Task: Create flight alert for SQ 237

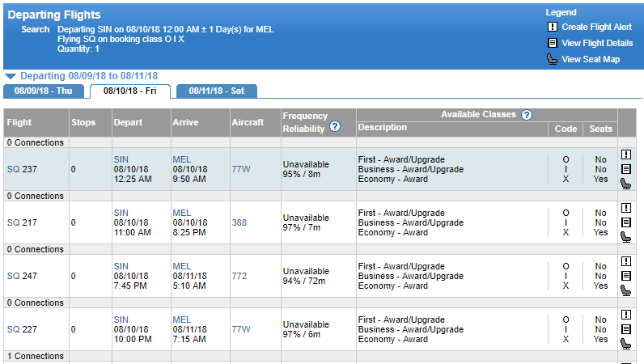Action: (x=625, y=154)
